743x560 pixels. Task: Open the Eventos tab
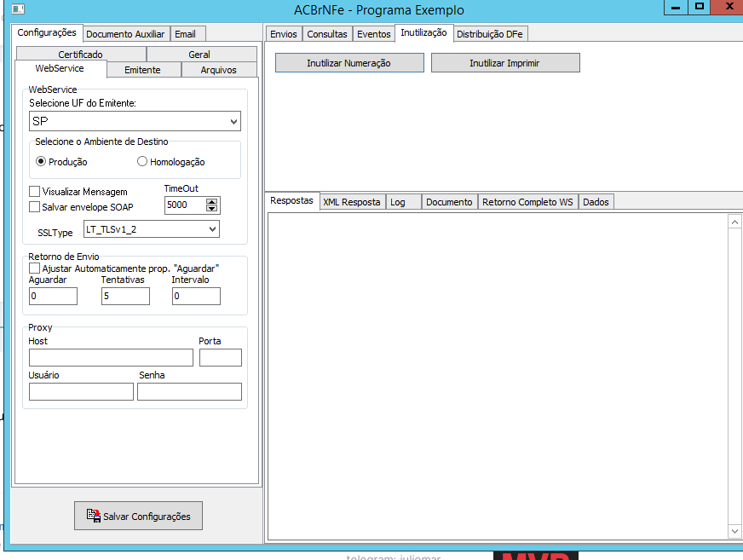click(x=374, y=34)
